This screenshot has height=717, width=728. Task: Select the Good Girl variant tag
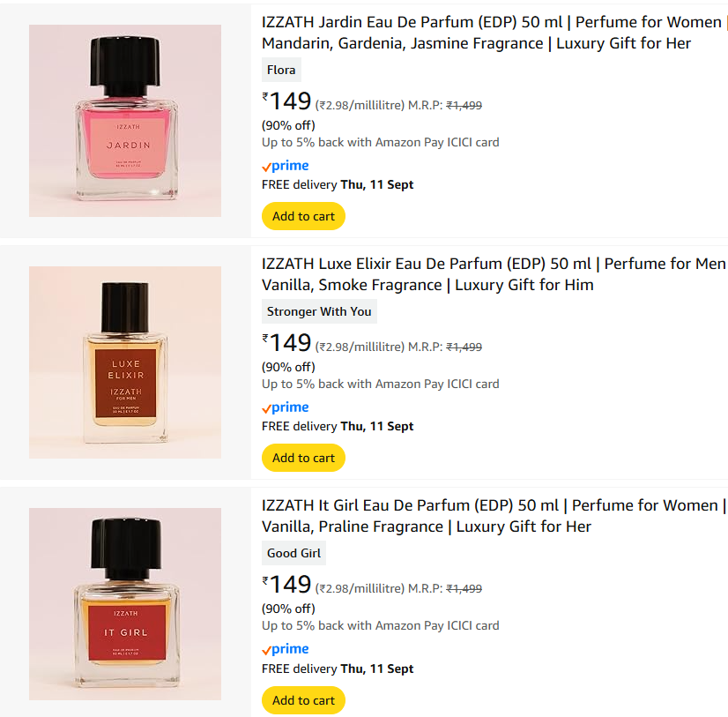[x=293, y=553]
